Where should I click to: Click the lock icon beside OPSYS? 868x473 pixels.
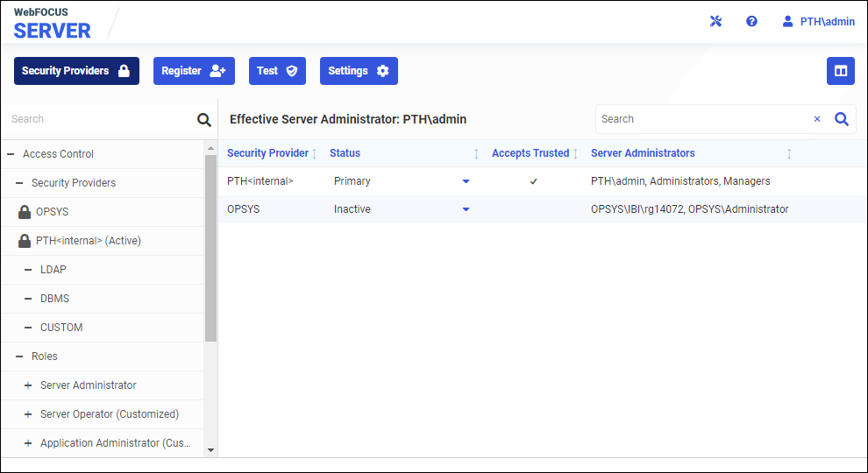click(x=25, y=212)
